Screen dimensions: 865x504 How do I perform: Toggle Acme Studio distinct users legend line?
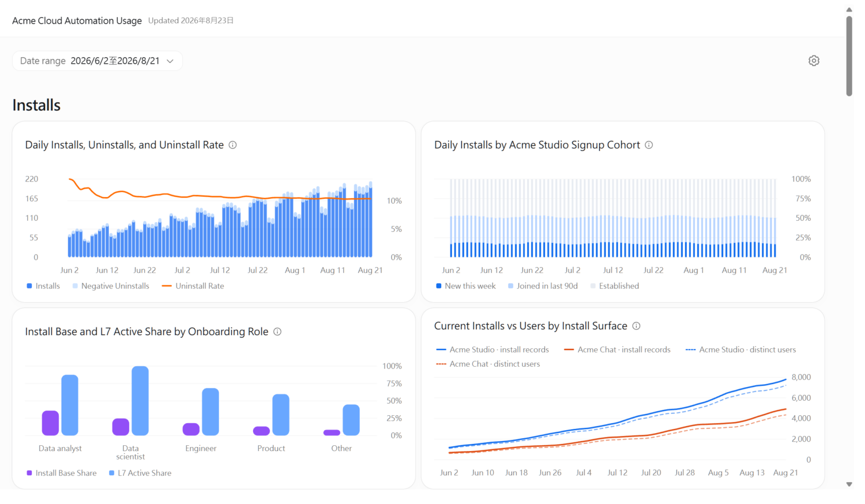tap(741, 349)
